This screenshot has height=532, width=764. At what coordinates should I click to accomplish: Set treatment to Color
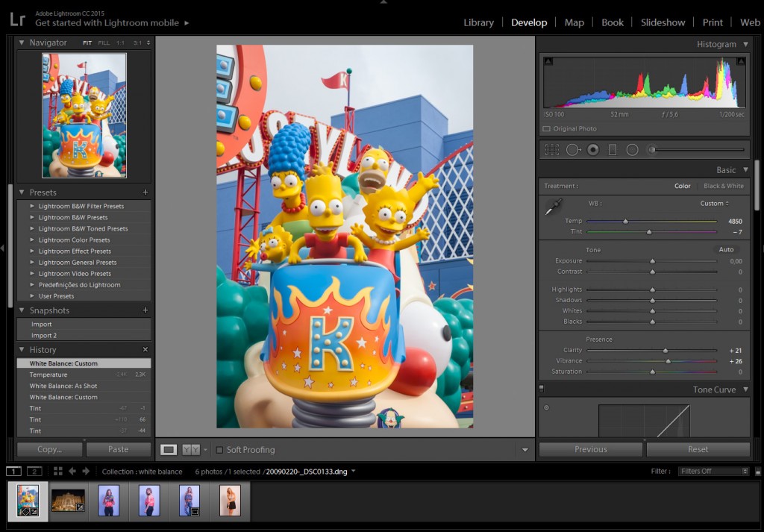click(682, 186)
